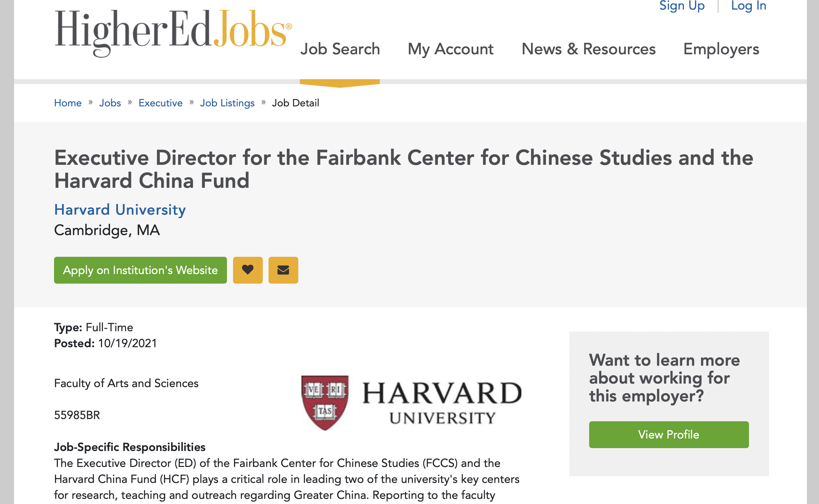Click the job title heading
The image size is (819, 504).
coord(404,169)
